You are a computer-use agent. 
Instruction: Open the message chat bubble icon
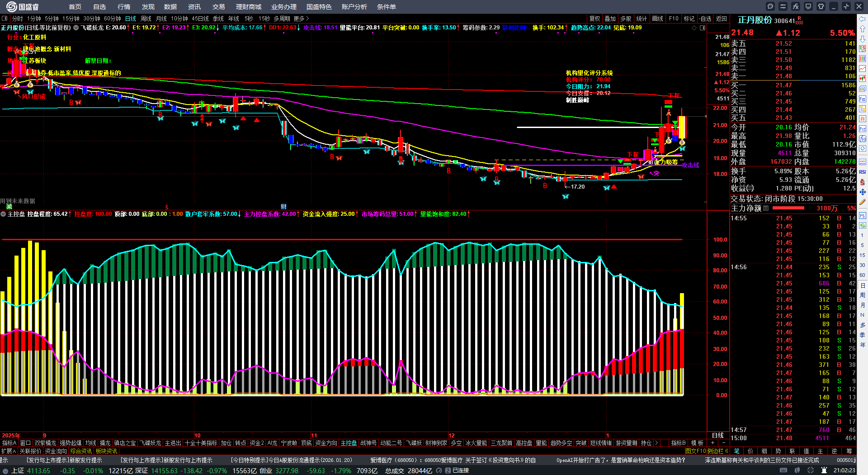tap(770, 6)
